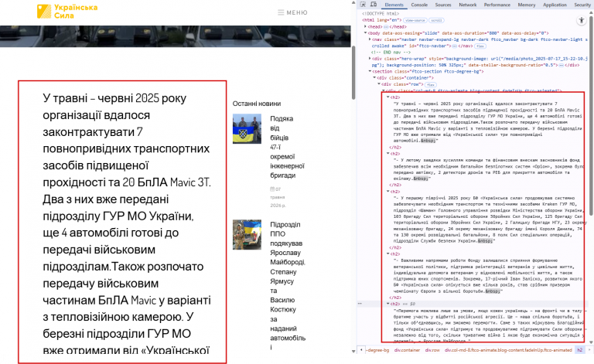Select the Elements tab

tap(394, 5)
